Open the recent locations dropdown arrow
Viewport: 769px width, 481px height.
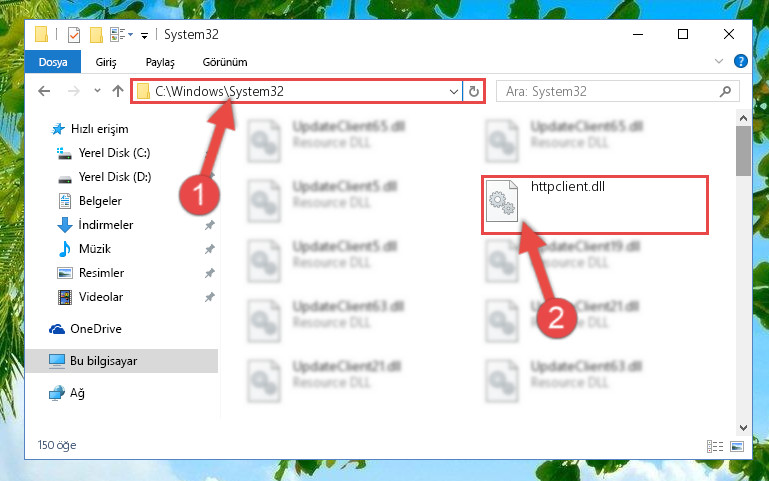(97, 91)
